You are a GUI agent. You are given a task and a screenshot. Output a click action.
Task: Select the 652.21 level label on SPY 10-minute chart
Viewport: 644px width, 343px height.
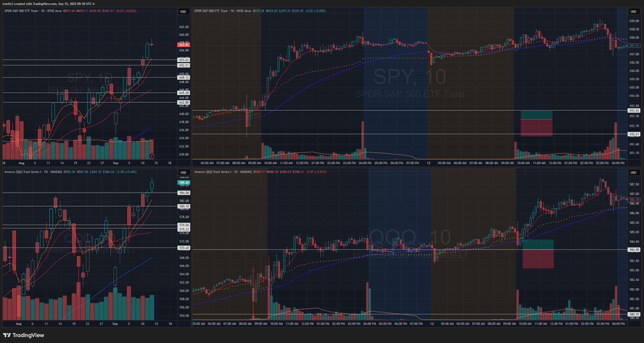click(634, 134)
